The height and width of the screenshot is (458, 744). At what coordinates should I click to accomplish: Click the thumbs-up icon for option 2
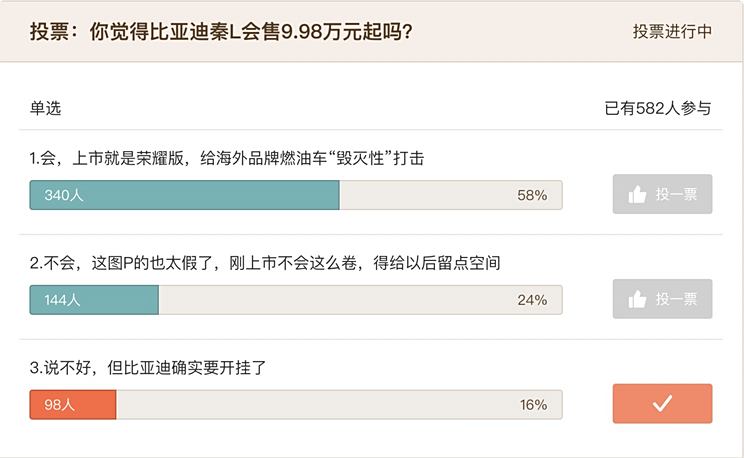coord(637,300)
